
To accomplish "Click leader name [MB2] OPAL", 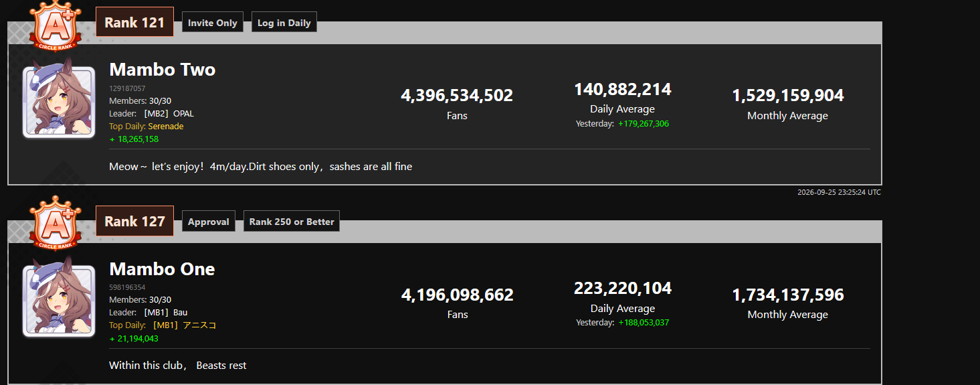I will (168, 114).
